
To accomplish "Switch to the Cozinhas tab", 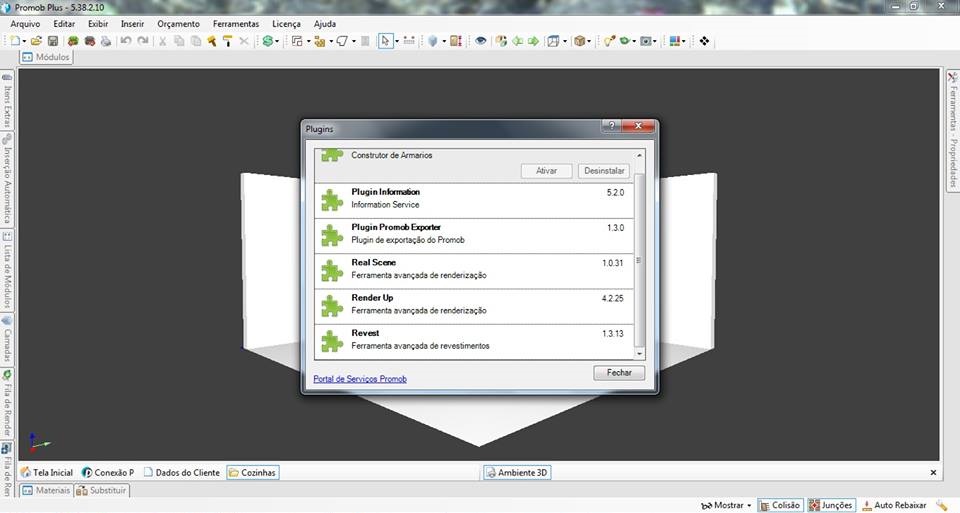I will [252, 473].
